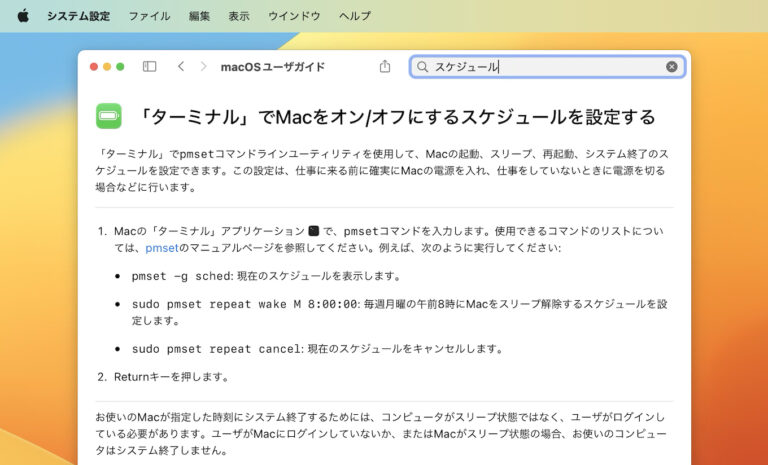Clear the search field with X

tap(672, 67)
